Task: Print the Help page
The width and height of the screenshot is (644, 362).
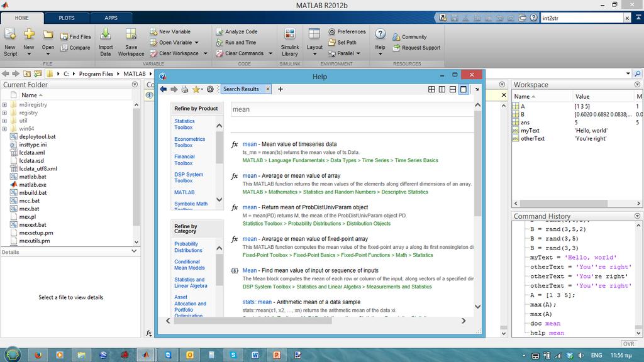Action: pyautogui.click(x=185, y=89)
